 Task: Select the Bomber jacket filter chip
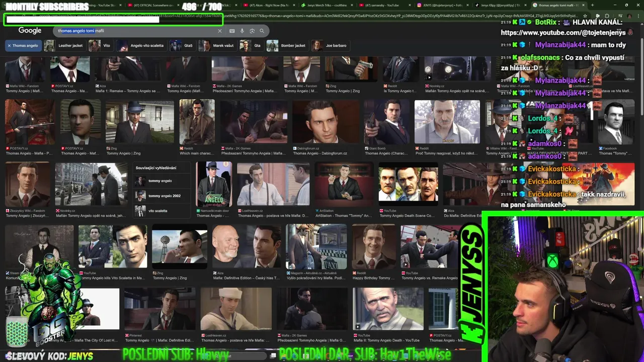point(287,46)
